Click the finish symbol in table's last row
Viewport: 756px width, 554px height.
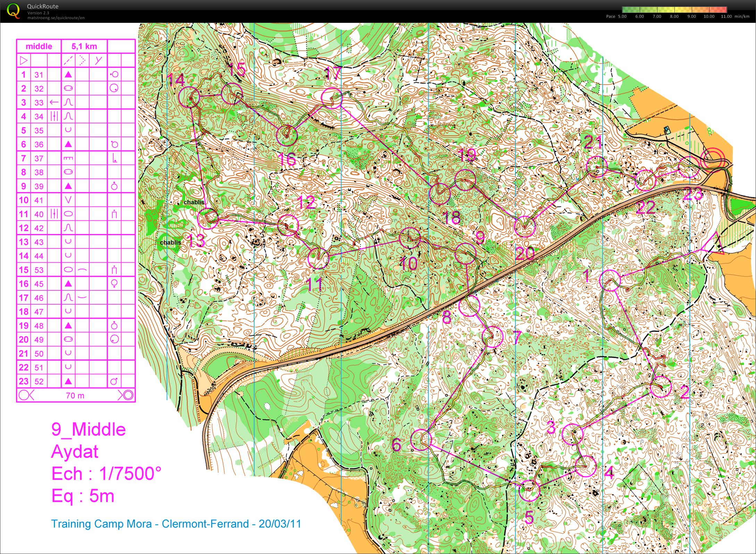point(126,395)
